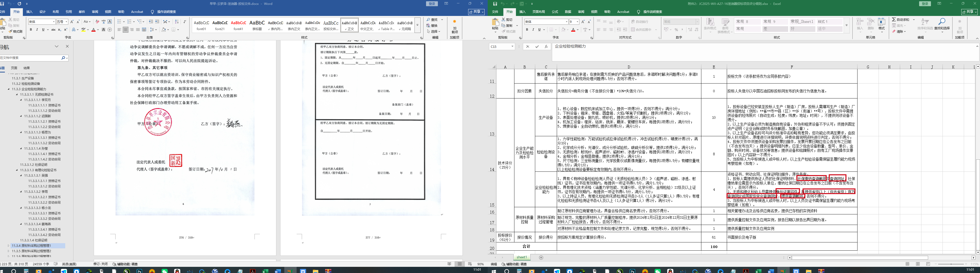Viewport: 980px width, 273px height.
Task: Open Word's 插入 ribbon tab
Action: click(x=29, y=12)
